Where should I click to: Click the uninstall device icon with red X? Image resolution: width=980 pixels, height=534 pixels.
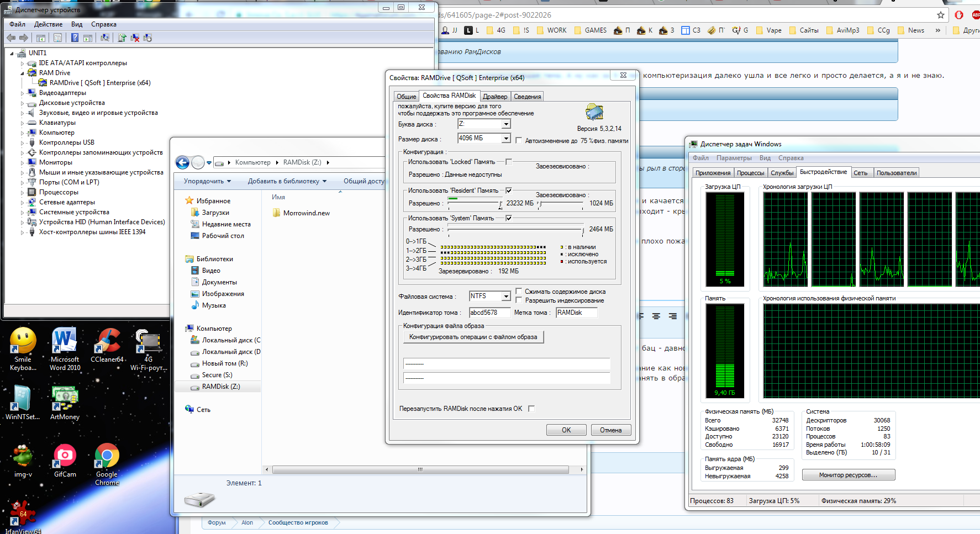[135, 38]
